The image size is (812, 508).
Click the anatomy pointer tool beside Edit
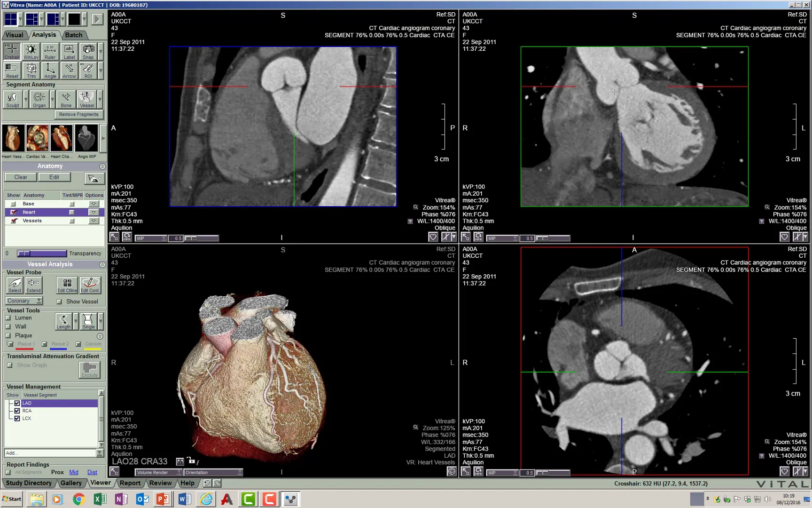(x=94, y=178)
